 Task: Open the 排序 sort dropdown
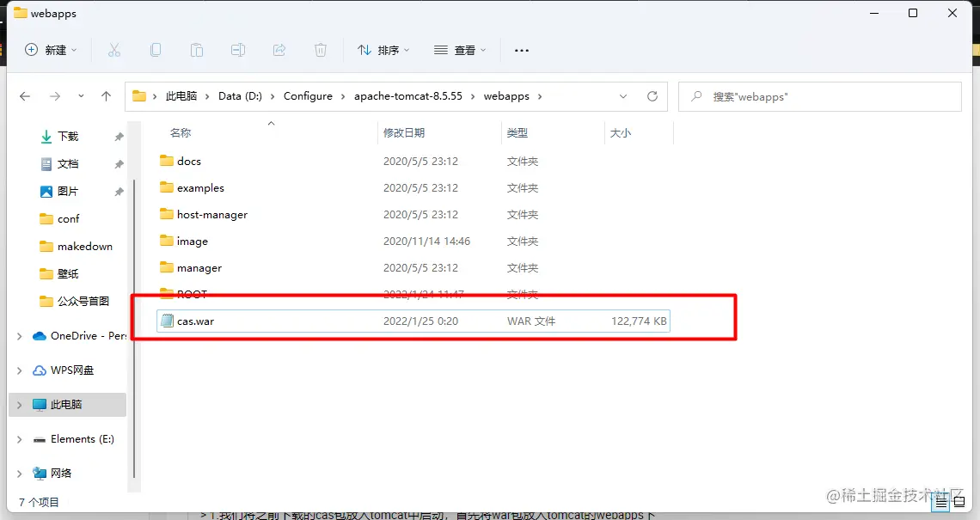click(383, 50)
